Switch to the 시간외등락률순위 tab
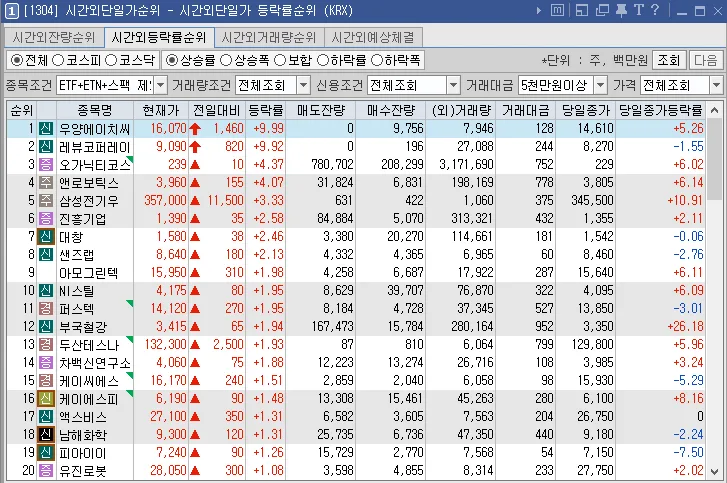Viewport: 727px width, 483px height. [x=159, y=37]
